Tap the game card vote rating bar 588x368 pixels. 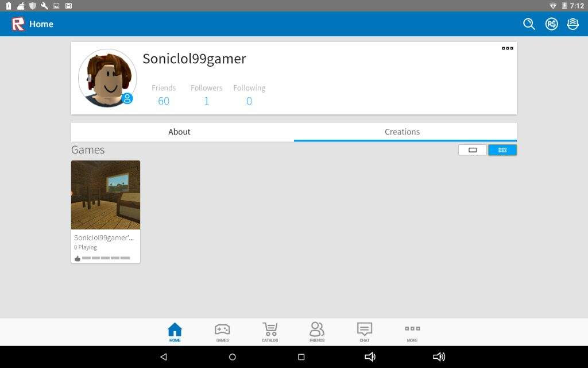pos(106,258)
